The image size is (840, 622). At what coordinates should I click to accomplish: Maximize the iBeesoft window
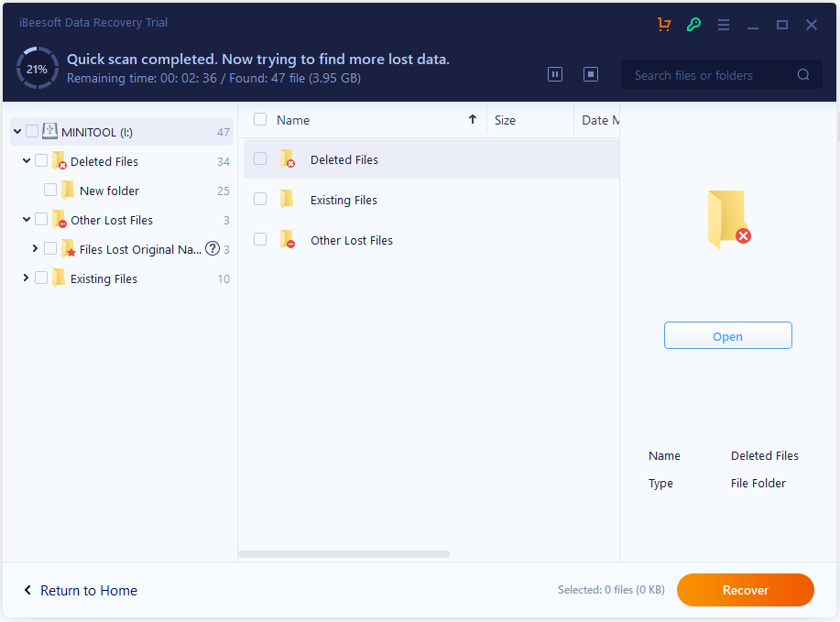pyautogui.click(x=782, y=25)
